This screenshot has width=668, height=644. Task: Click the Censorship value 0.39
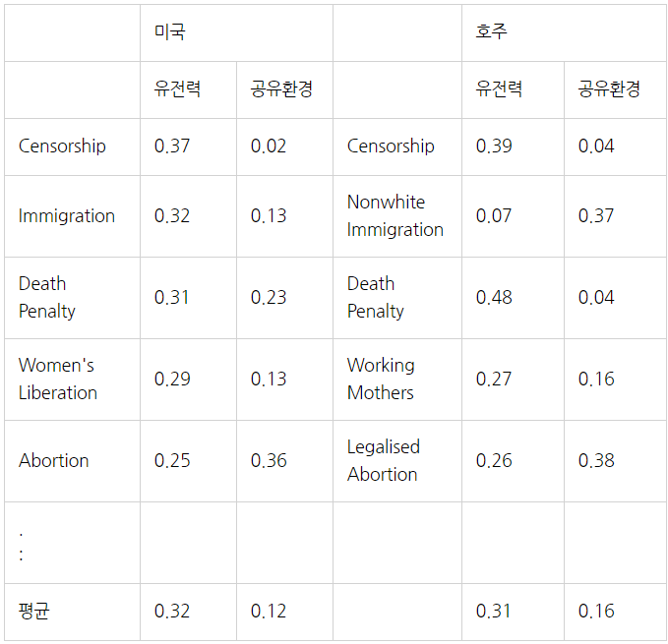point(513,146)
